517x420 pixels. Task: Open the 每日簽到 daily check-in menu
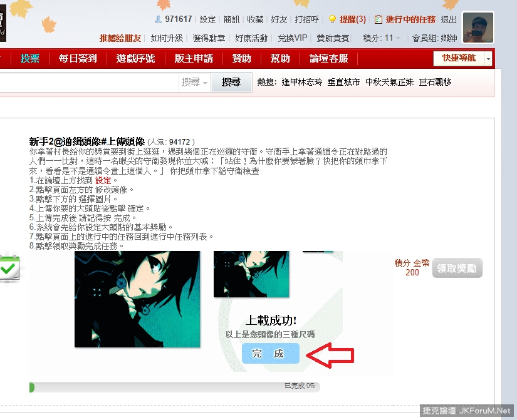coord(78,58)
